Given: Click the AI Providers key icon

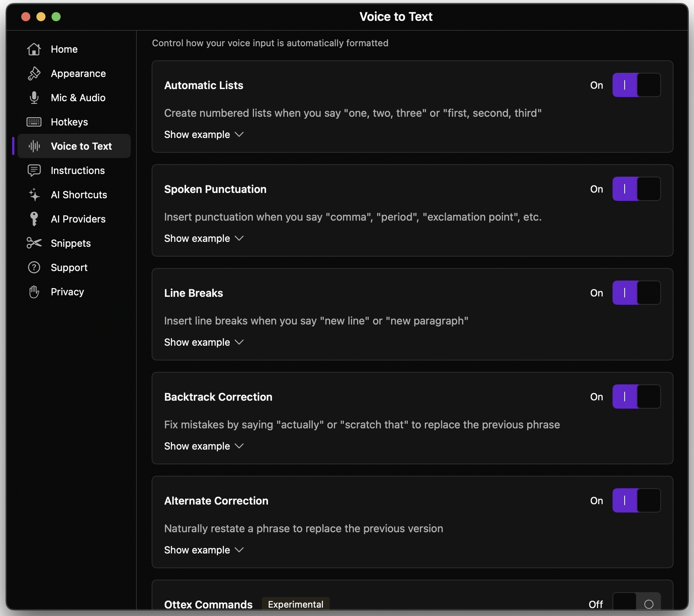Looking at the screenshot, I should [x=34, y=219].
